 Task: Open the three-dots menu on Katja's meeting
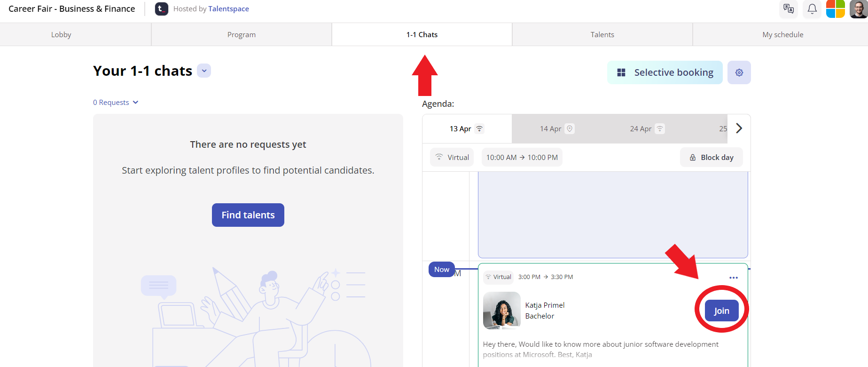(x=734, y=278)
